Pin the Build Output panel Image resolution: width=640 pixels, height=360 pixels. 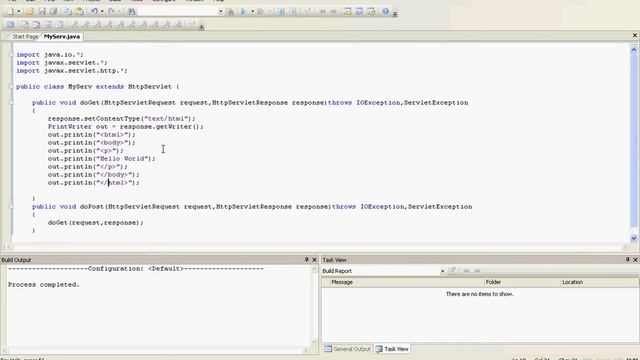point(307,260)
